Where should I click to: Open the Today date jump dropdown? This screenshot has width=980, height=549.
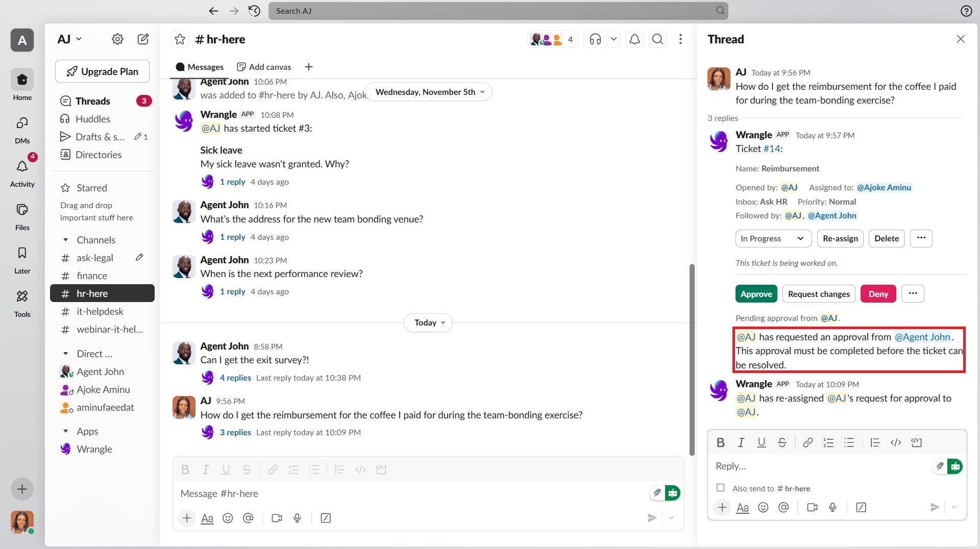429,322
